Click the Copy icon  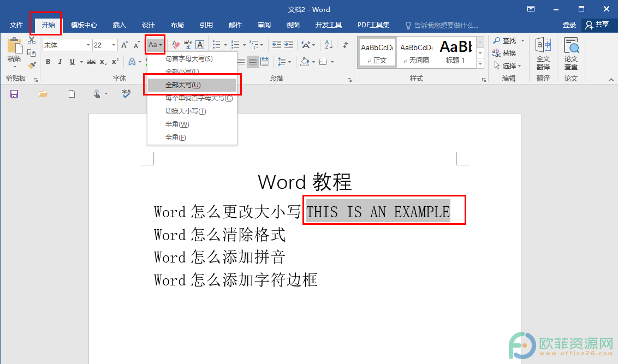click(32, 52)
